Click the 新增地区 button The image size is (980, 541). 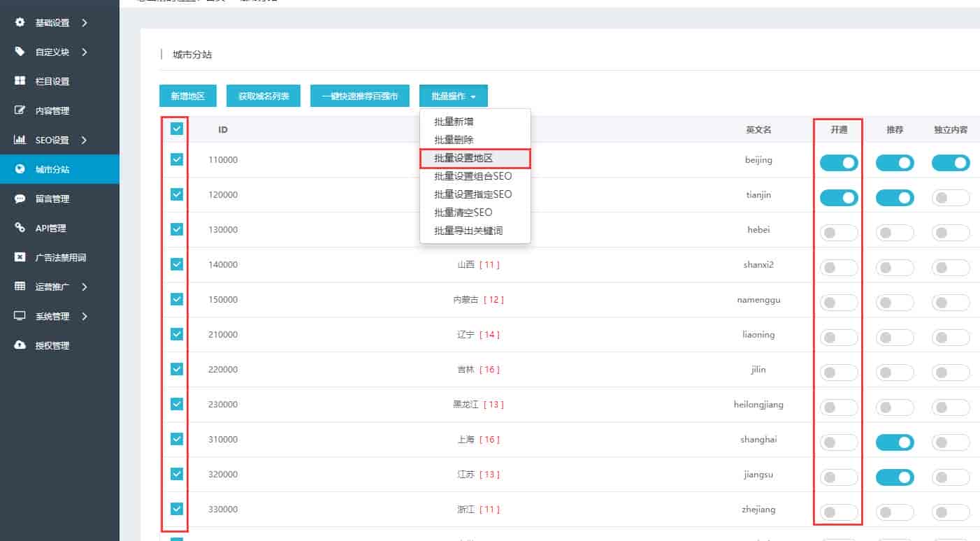coord(187,96)
